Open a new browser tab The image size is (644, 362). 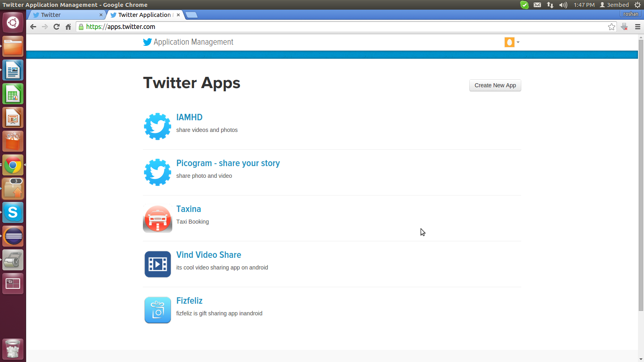coord(192,15)
